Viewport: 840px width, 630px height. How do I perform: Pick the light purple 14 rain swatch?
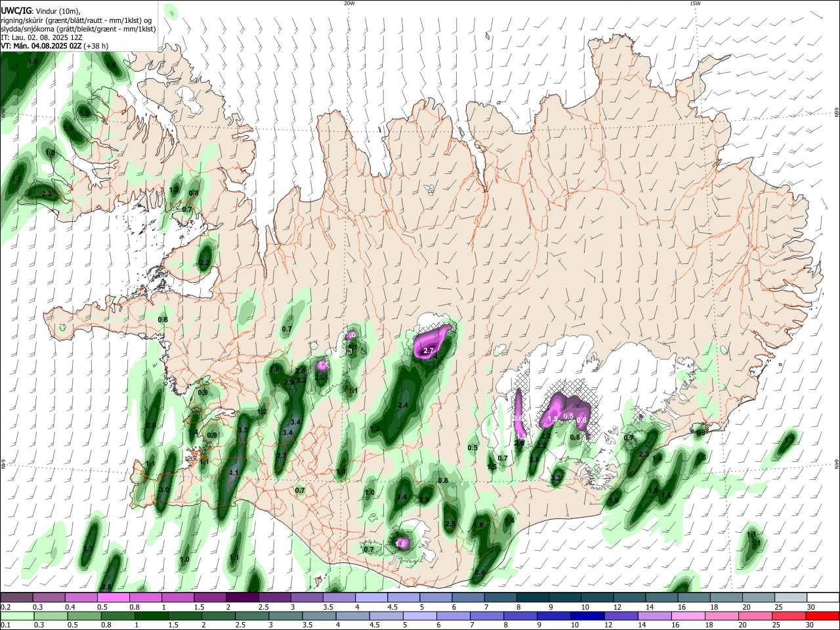point(655,616)
